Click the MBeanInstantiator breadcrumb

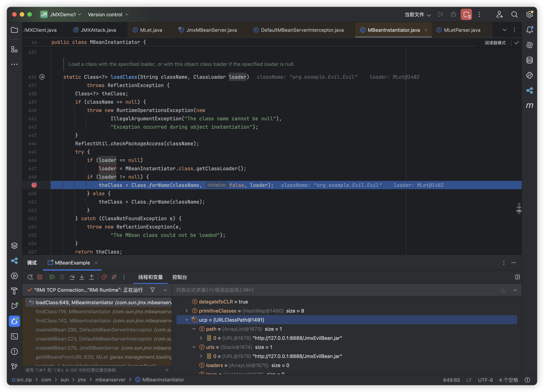[x=160, y=380]
